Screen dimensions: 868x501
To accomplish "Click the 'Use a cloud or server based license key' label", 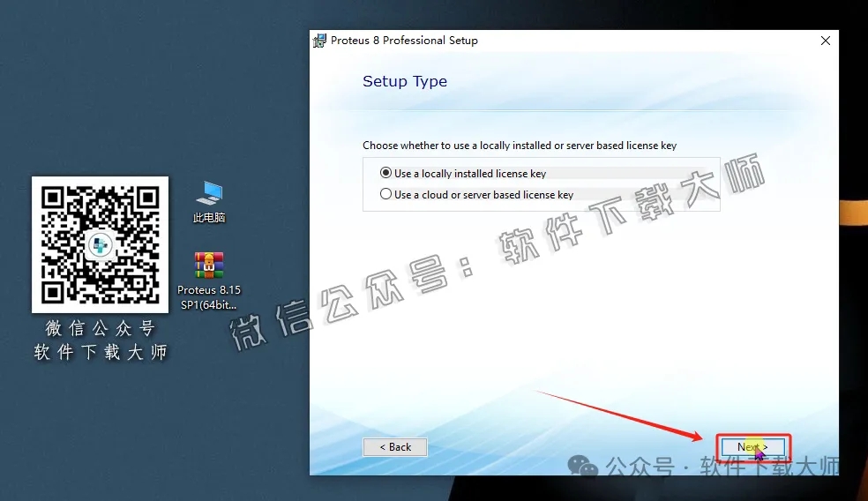I will (x=483, y=195).
